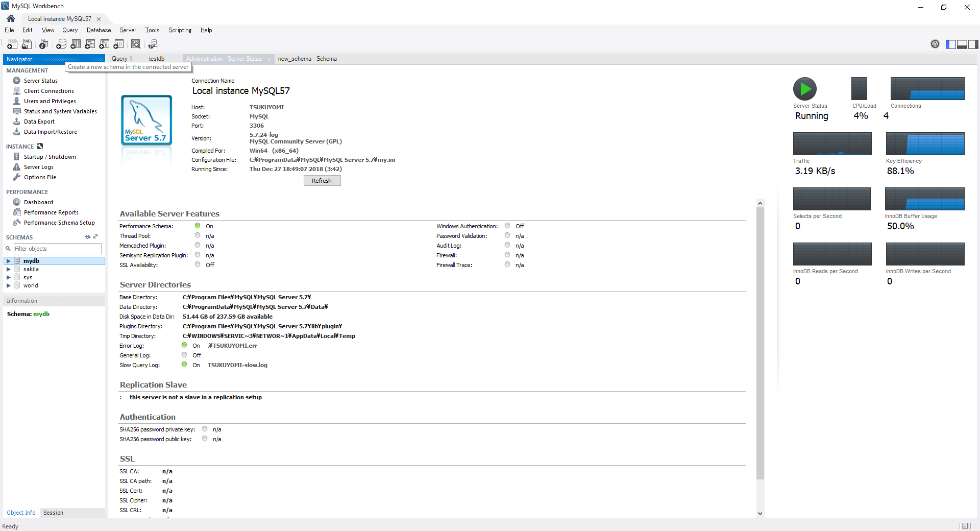
Task: Create new schema toolbar icon
Action: (x=61, y=44)
